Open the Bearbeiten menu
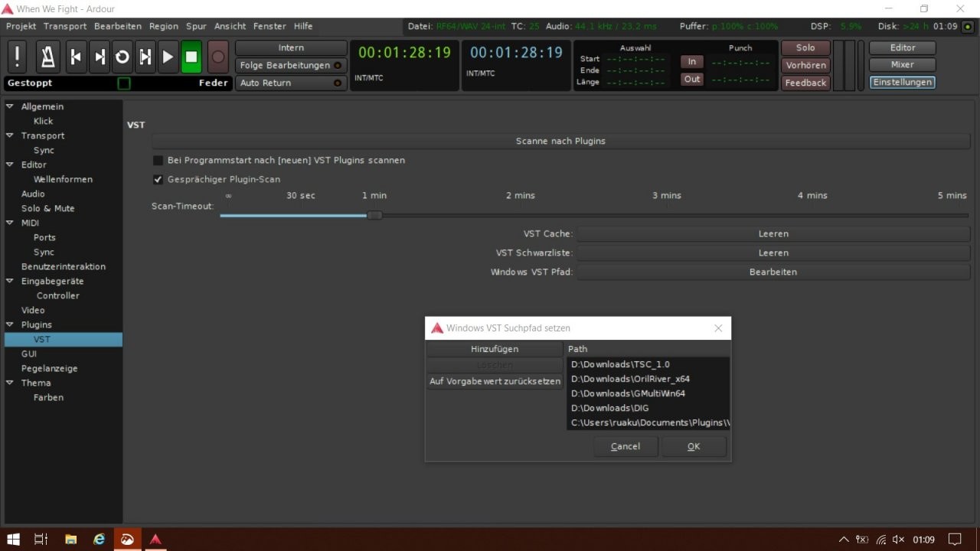980x551 pixels. 118,26
